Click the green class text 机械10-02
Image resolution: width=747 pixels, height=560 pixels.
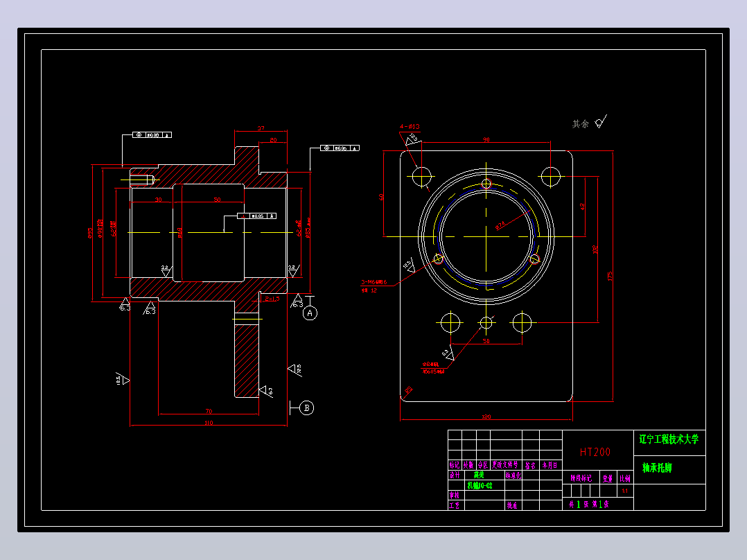point(480,486)
